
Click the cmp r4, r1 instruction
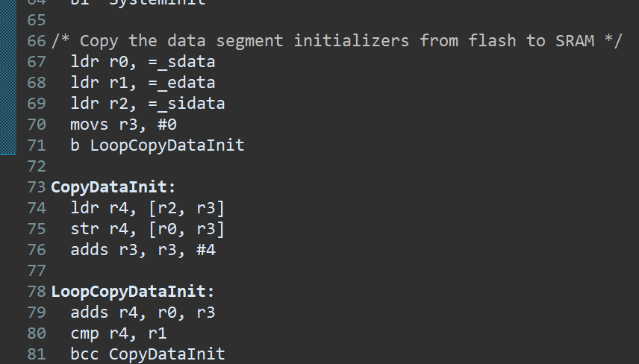(119, 333)
